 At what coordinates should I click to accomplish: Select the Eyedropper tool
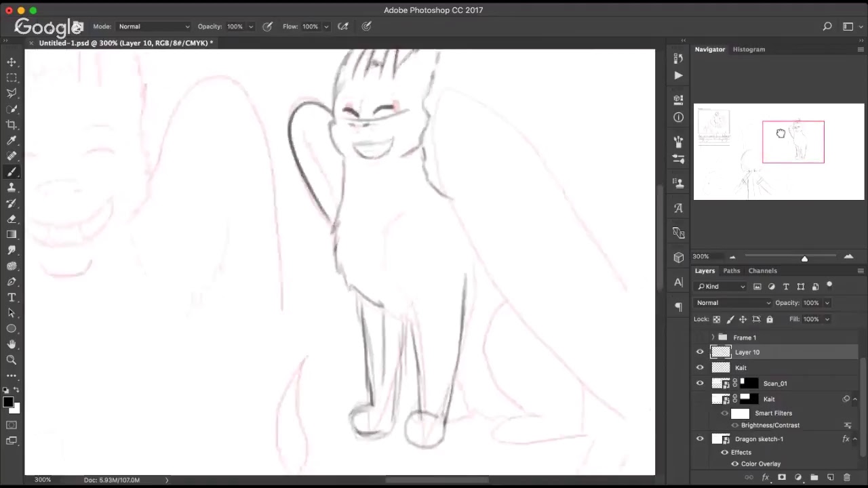pyautogui.click(x=12, y=140)
